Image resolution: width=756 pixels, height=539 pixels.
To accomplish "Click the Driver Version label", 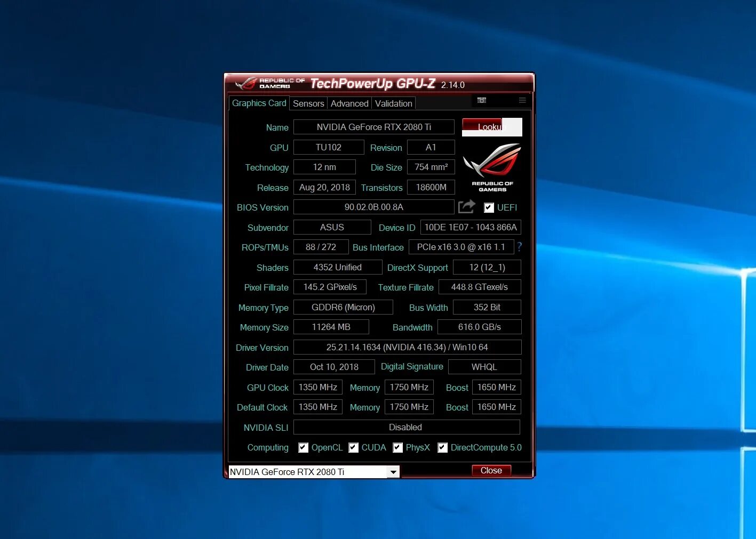I will 262,348.
